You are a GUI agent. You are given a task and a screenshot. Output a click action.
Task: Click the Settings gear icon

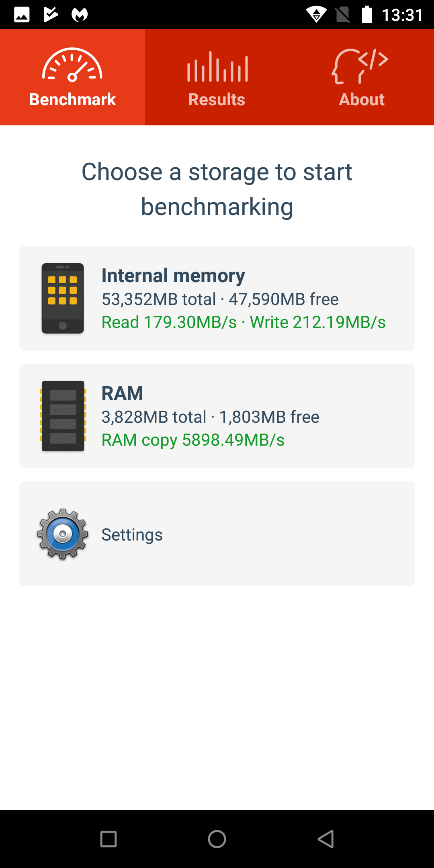(63, 534)
